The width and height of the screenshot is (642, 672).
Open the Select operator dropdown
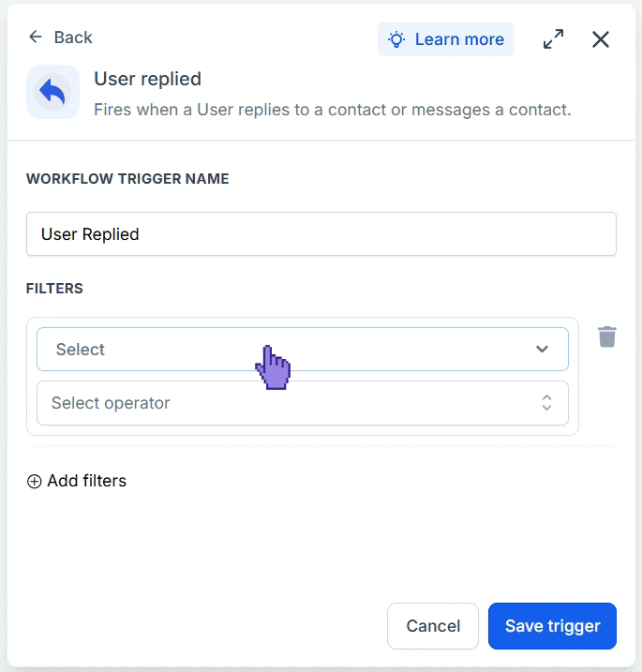tap(303, 403)
